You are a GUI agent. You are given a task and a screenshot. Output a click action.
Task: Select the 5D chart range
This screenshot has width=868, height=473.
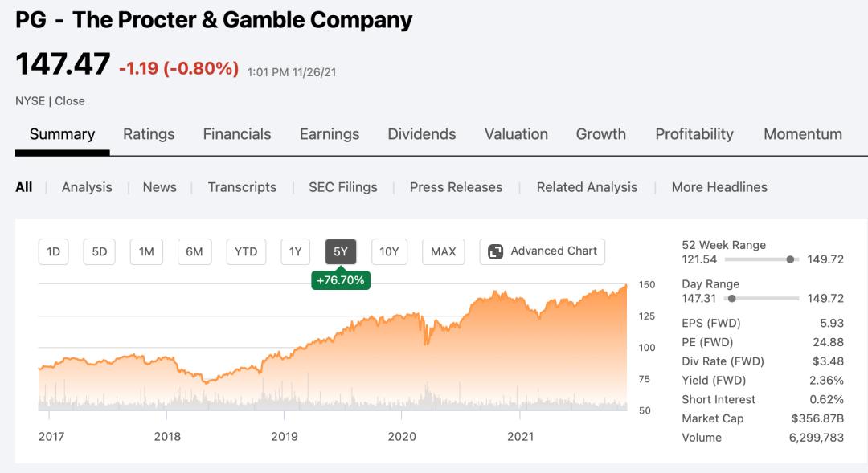pos(100,251)
